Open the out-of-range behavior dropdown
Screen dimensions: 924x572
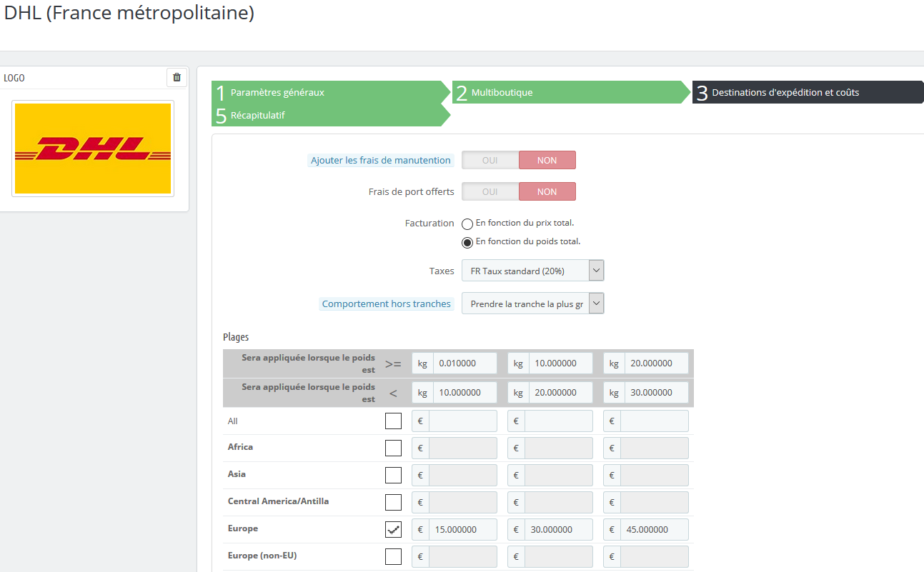click(x=533, y=303)
